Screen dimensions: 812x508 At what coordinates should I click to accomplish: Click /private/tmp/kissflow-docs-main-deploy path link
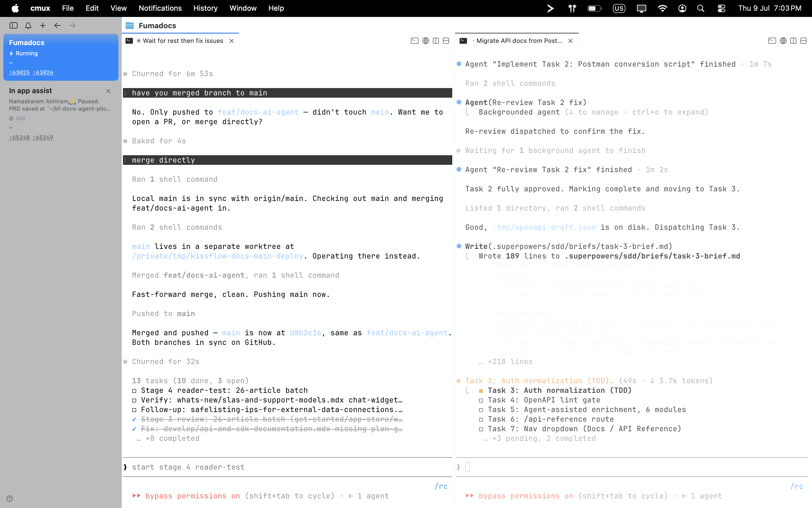pyautogui.click(x=217, y=256)
